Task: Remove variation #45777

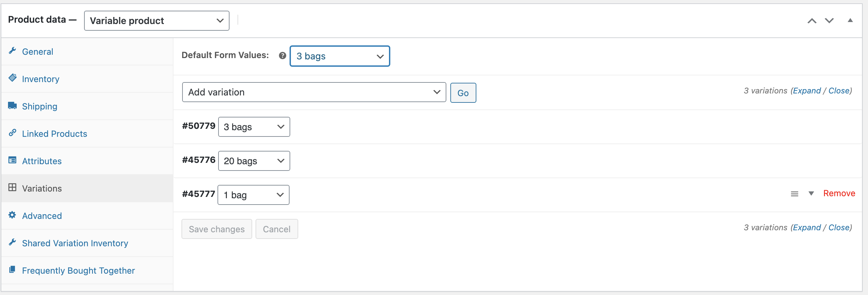Action: click(x=839, y=194)
